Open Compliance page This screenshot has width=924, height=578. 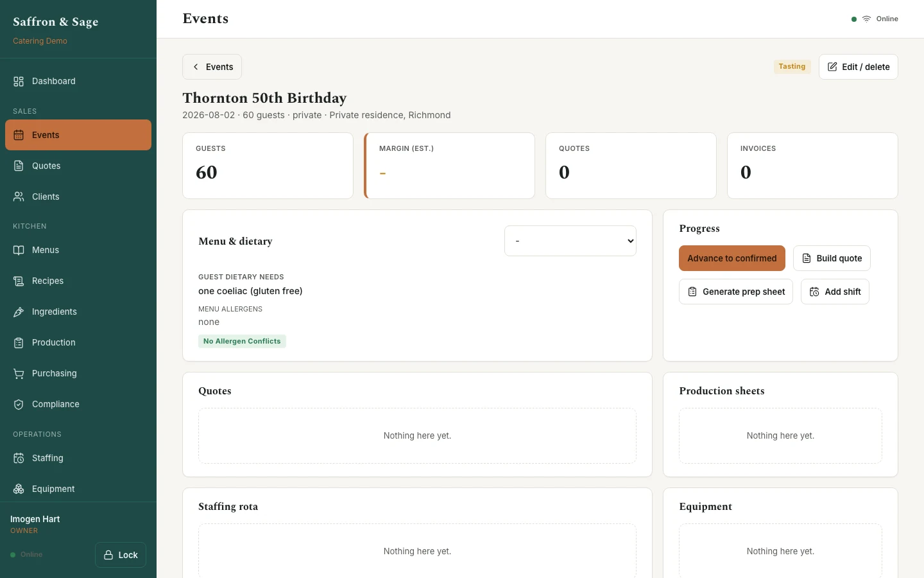[78, 405]
